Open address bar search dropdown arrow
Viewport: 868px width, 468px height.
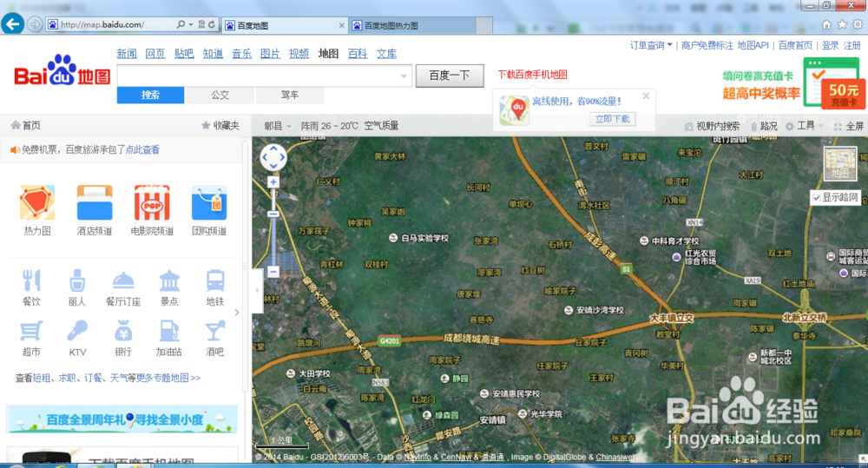coord(191,24)
